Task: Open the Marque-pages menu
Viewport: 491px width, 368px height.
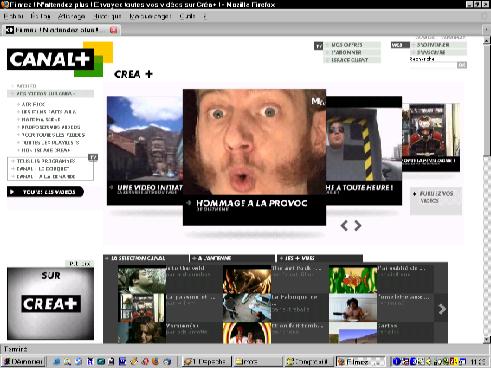Action: (150, 16)
